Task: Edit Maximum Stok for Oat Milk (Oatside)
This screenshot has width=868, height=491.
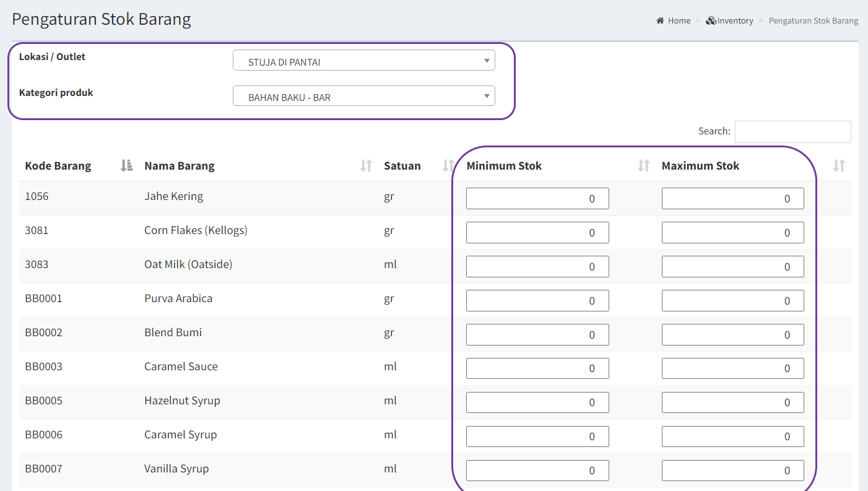Action: 733,267
